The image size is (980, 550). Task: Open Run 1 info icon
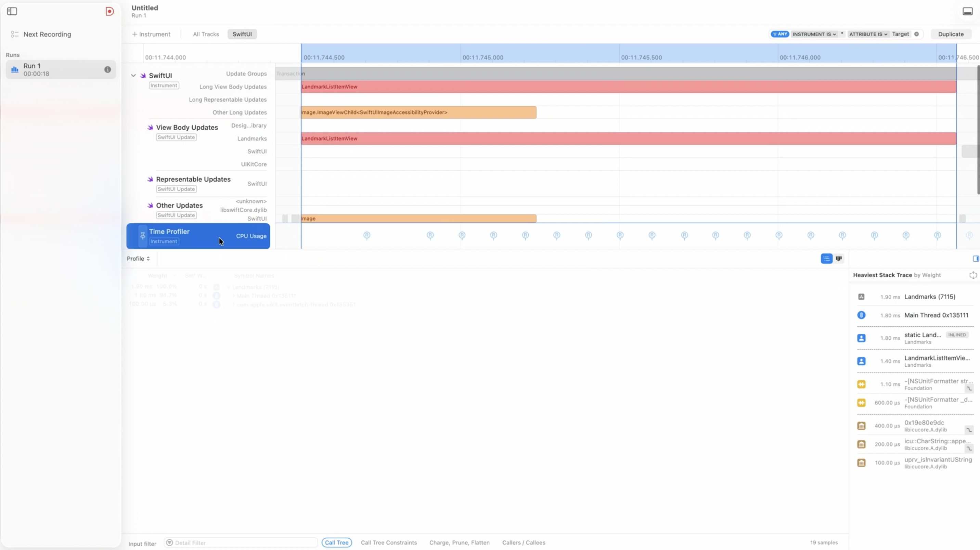(x=108, y=70)
